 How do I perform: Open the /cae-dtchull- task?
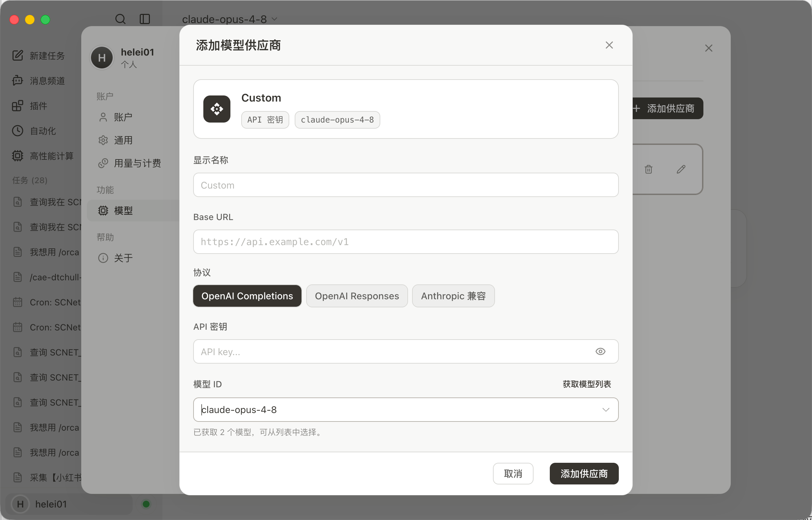tap(47, 277)
